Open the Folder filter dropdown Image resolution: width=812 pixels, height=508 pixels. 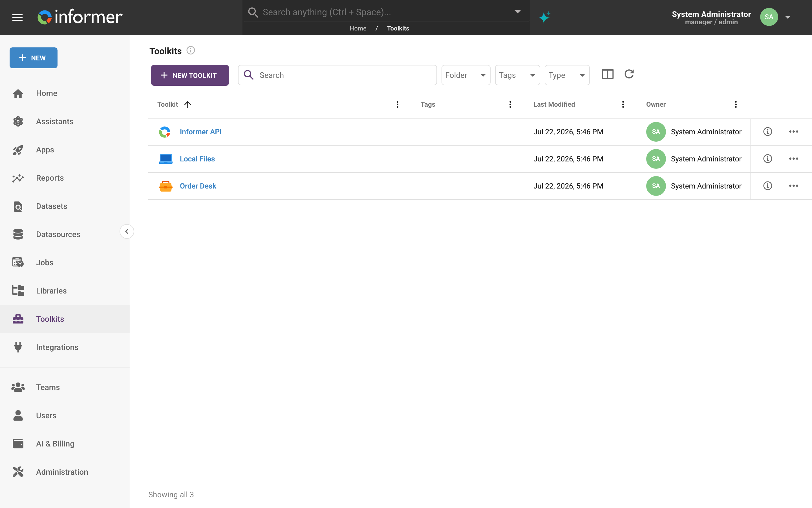point(466,75)
